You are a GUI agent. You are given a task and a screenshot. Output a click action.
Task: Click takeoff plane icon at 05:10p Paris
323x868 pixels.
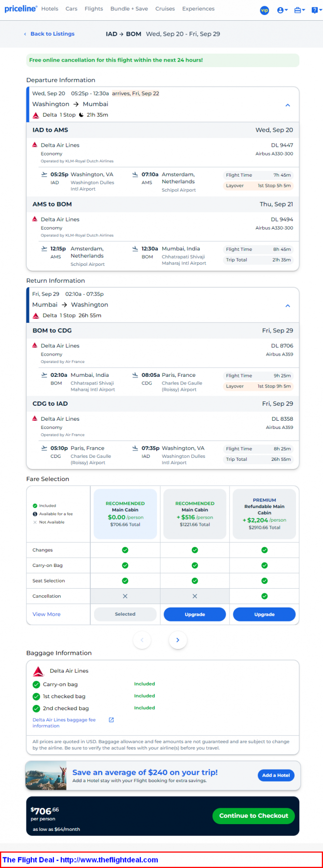pyautogui.click(x=44, y=449)
